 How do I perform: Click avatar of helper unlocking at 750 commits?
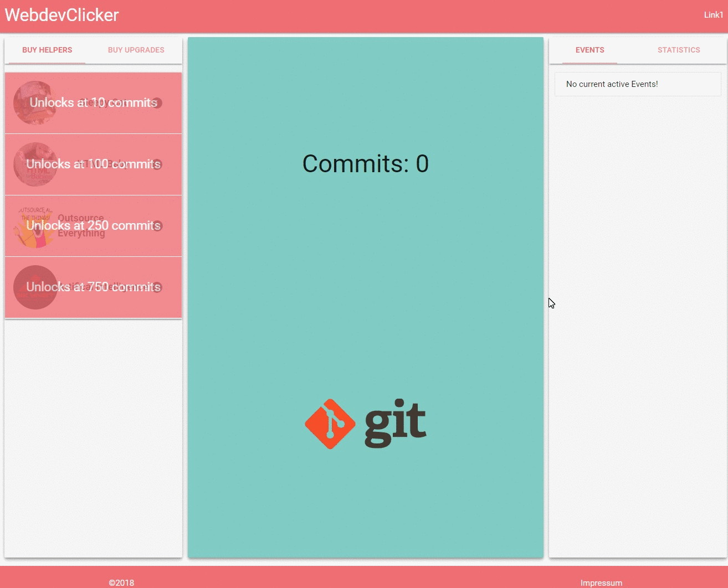pos(35,287)
